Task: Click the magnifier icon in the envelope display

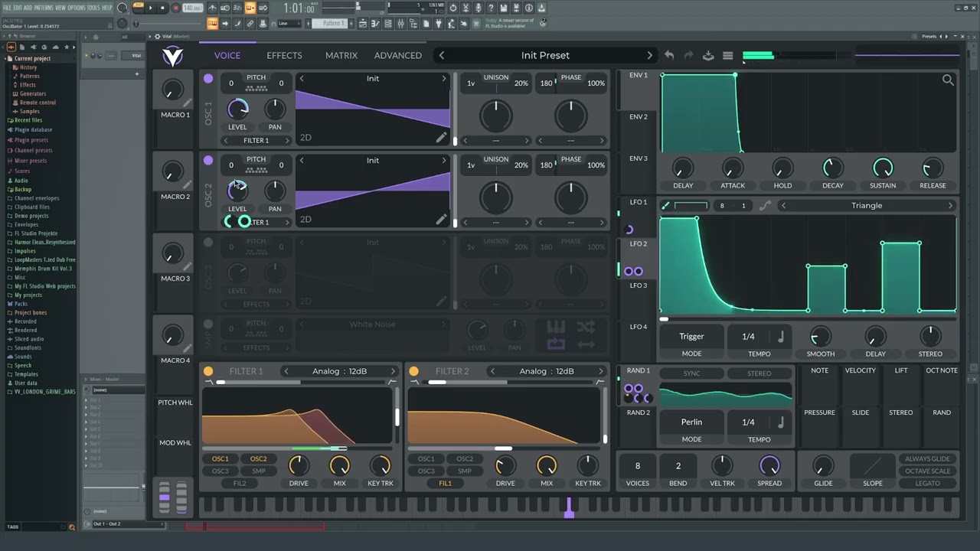Action: click(x=948, y=80)
